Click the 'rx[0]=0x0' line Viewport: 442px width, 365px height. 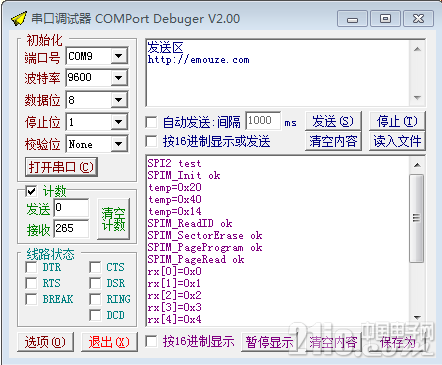coord(175,271)
